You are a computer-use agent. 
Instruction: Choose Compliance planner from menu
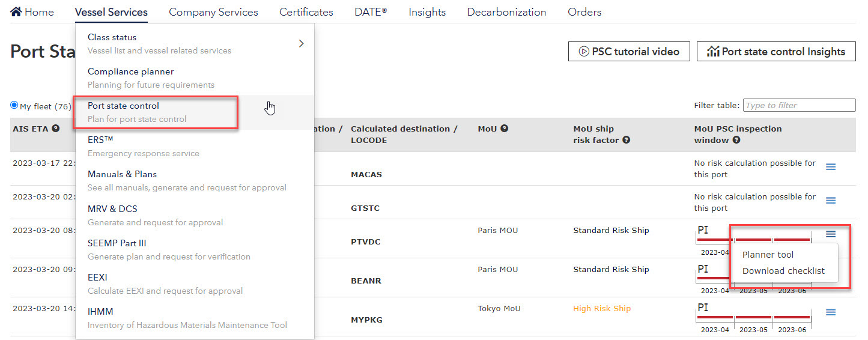(x=130, y=71)
